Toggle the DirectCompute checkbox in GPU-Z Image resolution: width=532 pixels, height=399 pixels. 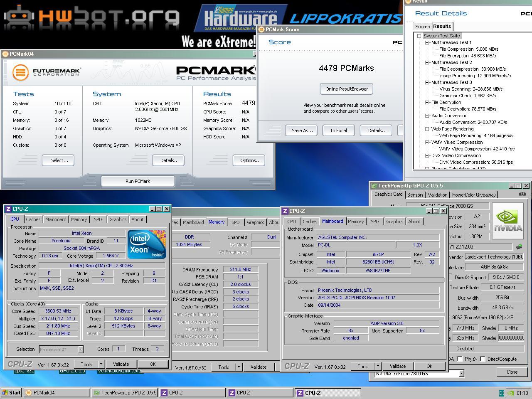pyautogui.click(x=483, y=359)
